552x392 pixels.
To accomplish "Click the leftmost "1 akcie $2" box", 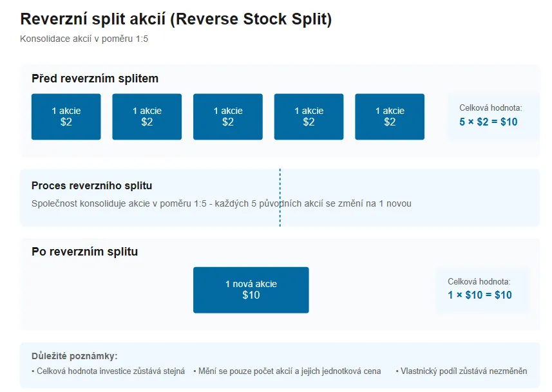I will tap(66, 117).
